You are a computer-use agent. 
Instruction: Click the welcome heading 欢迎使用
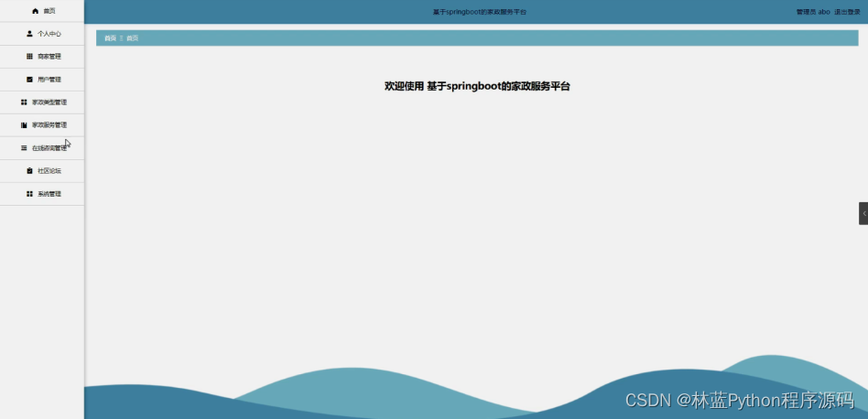404,86
